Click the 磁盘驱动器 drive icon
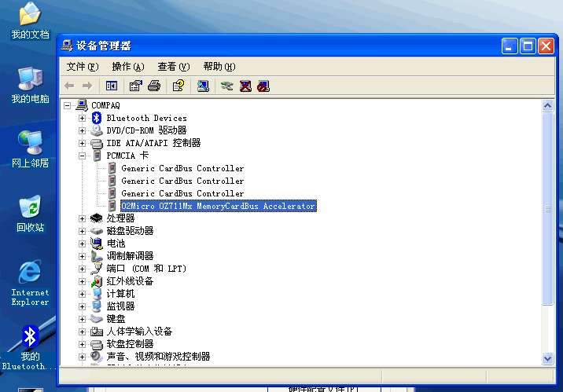The height and width of the screenshot is (392, 563). tap(96, 231)
